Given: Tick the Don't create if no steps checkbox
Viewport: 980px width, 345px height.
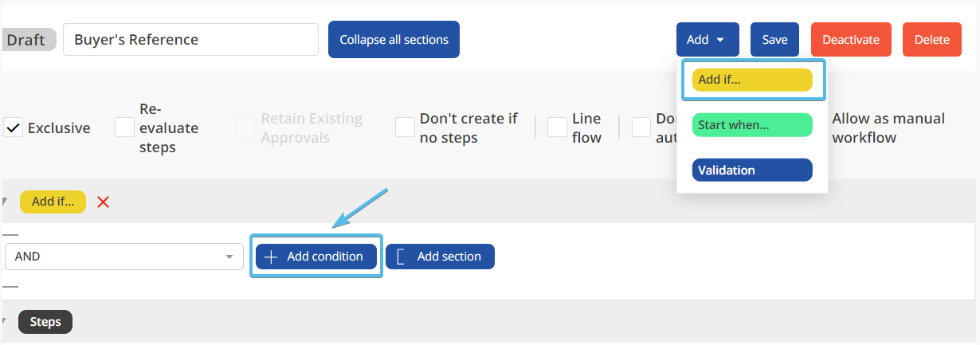Looking at the screenshot, I should coord(406,127).
